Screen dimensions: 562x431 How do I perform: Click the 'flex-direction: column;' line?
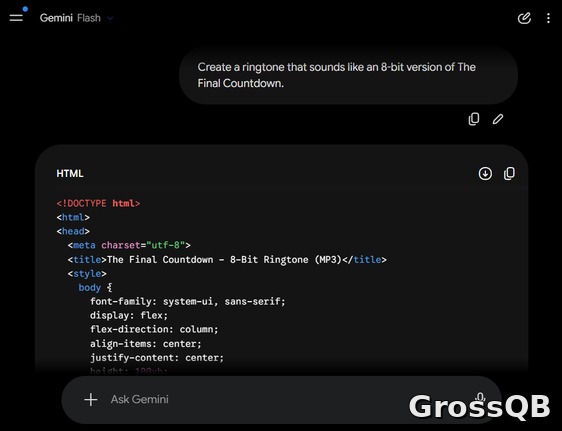click(x=154, y=330)
